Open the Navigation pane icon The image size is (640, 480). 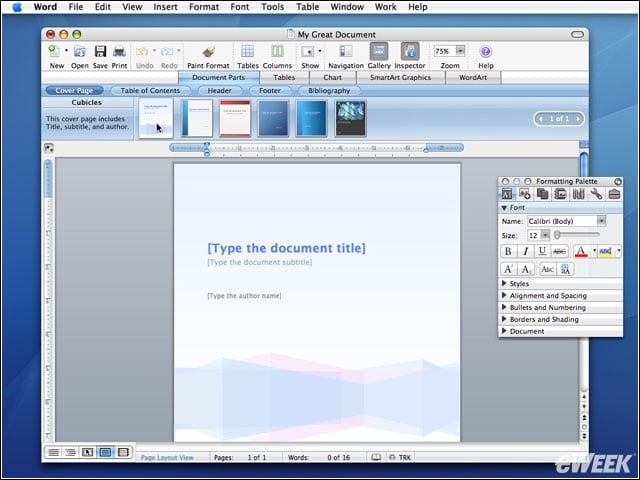pyautogui.click(x=346, y=51)
